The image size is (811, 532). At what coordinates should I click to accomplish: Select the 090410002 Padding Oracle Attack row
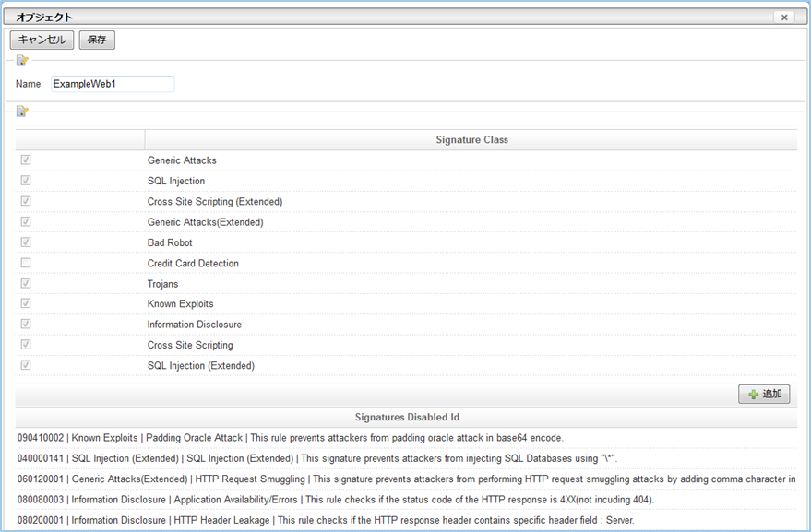click(406, 438)
